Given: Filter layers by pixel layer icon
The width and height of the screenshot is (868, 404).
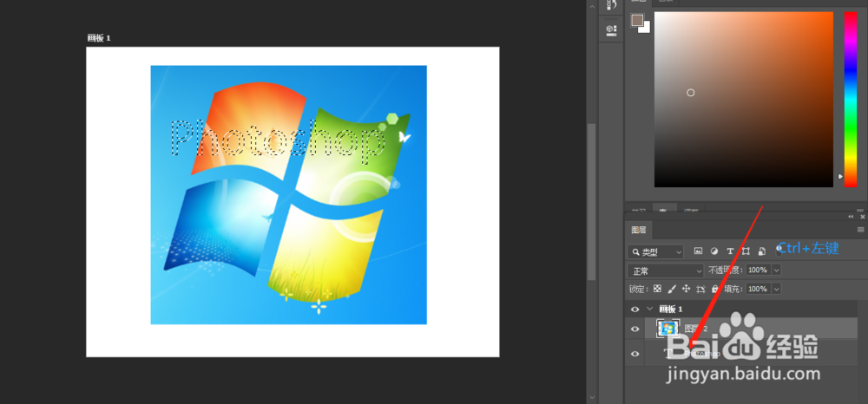Looking at the screenshot, I should click(x=698, y=251).
